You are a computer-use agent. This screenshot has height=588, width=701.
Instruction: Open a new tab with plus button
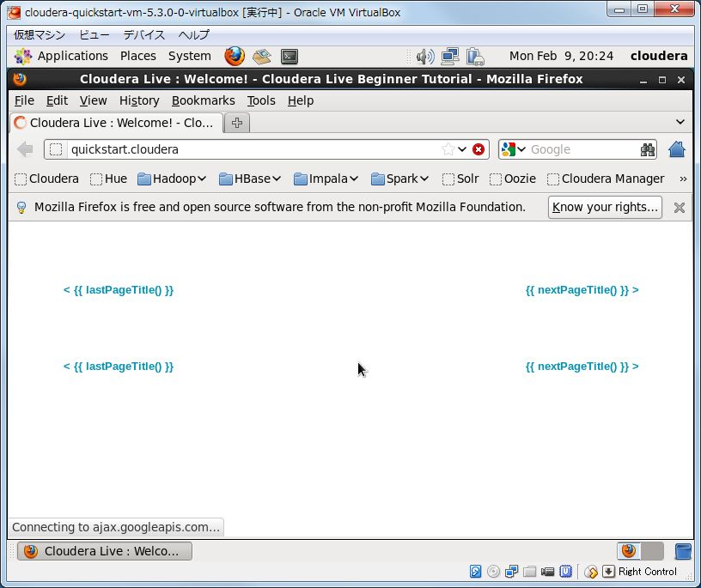237,123
